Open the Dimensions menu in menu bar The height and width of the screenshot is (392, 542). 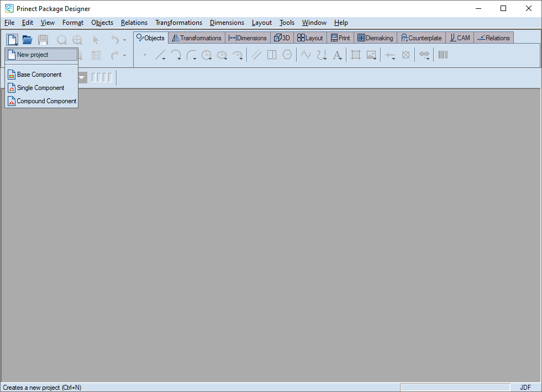[227, 23]
